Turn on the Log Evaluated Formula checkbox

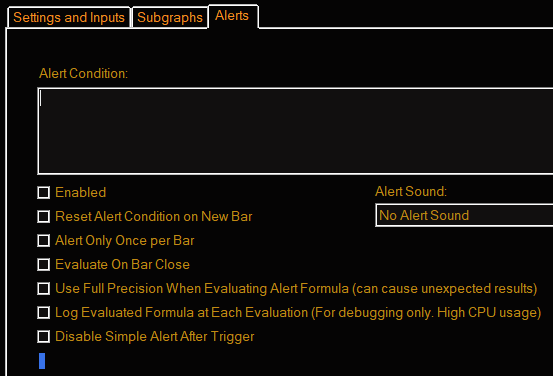[43, 313]
